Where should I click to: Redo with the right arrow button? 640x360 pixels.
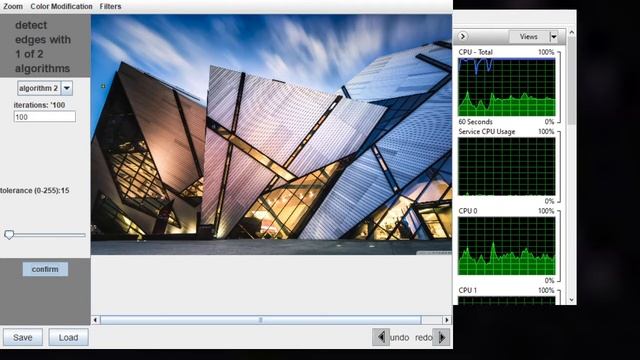coord(441,337)
